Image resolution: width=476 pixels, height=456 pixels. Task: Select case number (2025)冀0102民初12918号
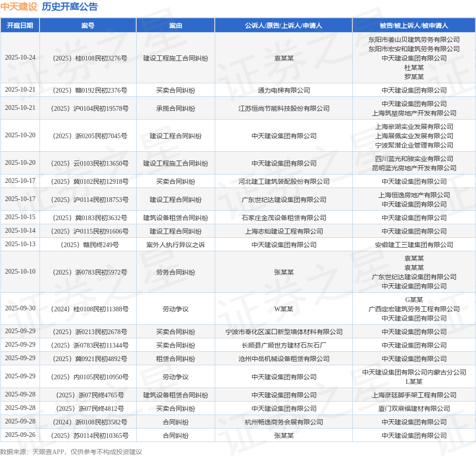pyautogui.click(x=90, y=181)
